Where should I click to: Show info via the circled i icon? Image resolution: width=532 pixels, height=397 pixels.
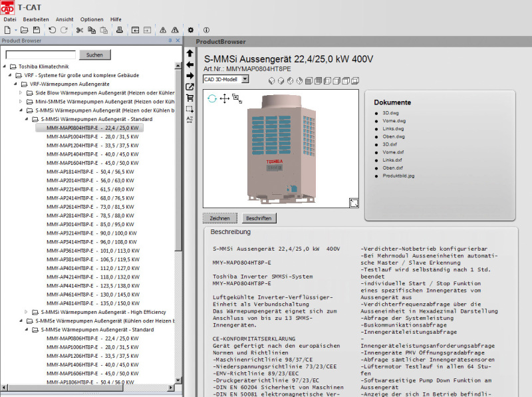(206, 30)
